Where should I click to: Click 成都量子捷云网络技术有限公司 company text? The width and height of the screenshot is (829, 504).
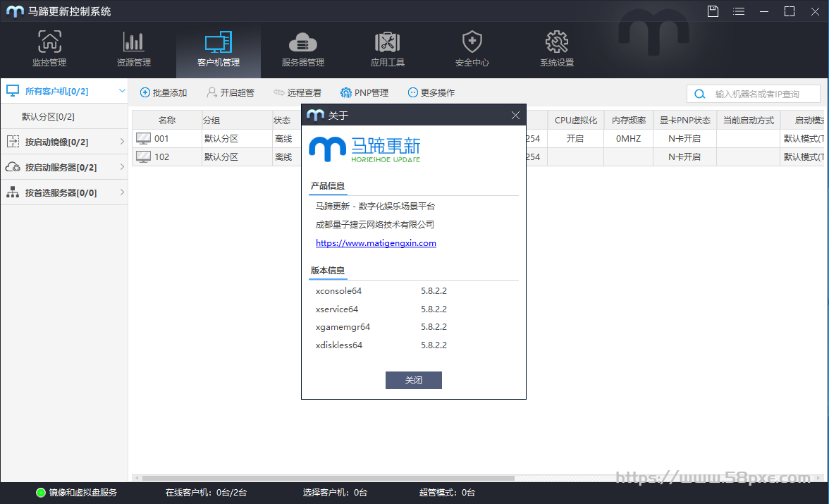[x=375, y=224]
